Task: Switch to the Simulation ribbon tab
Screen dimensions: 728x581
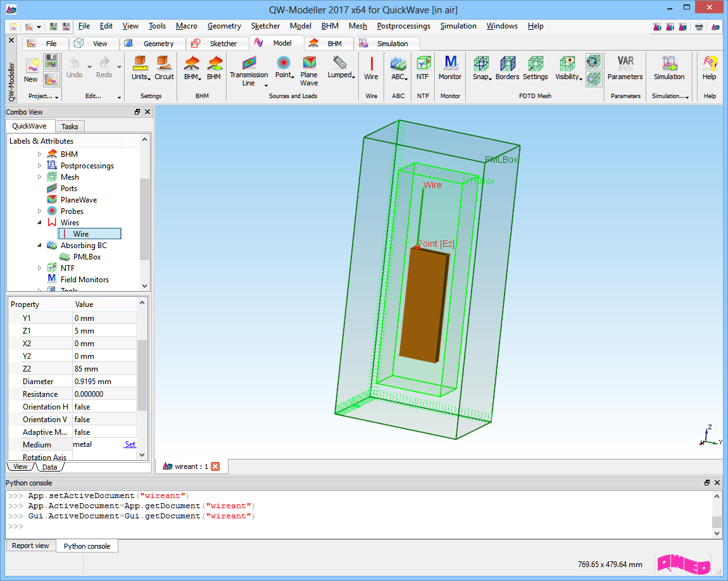Action: point(387,43)
